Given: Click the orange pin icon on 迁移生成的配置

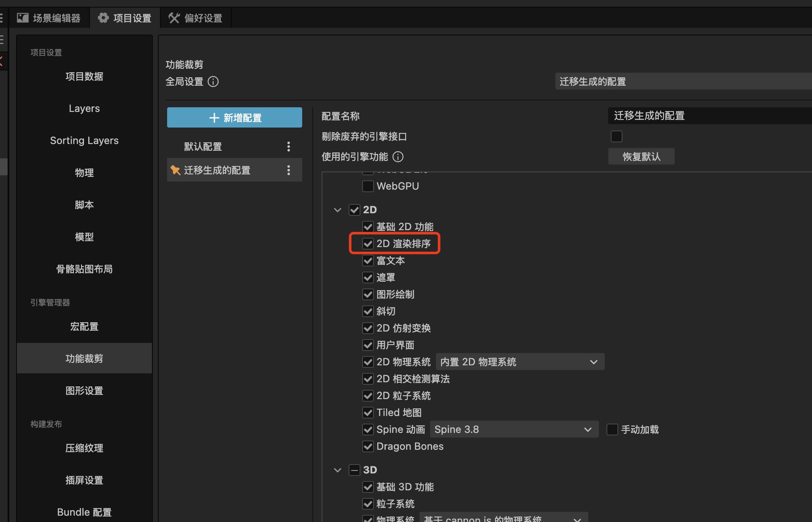Looking at the screenshot, I should point(175,170).
